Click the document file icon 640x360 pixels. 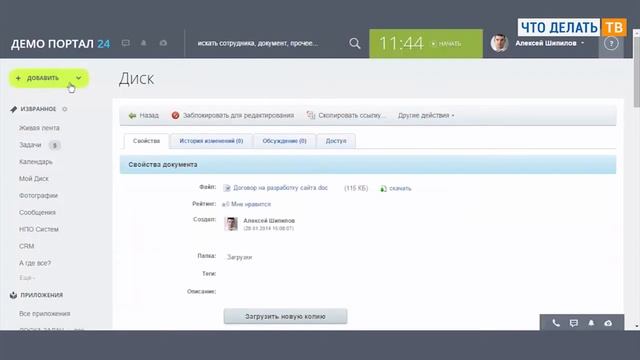227,188
